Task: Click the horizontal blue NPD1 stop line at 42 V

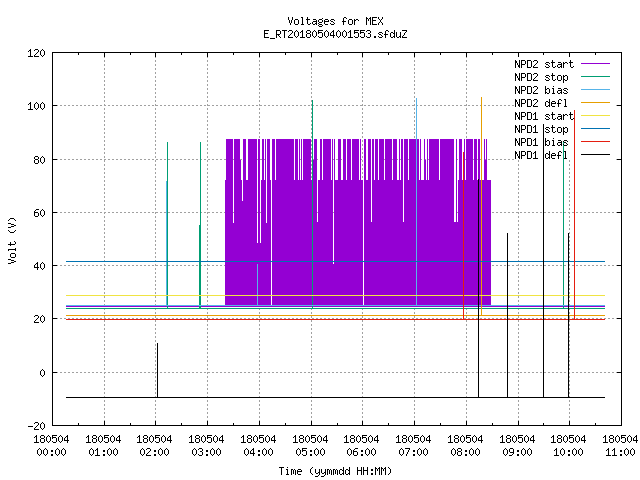Action: pyautogui.click(x=336, y=261)
